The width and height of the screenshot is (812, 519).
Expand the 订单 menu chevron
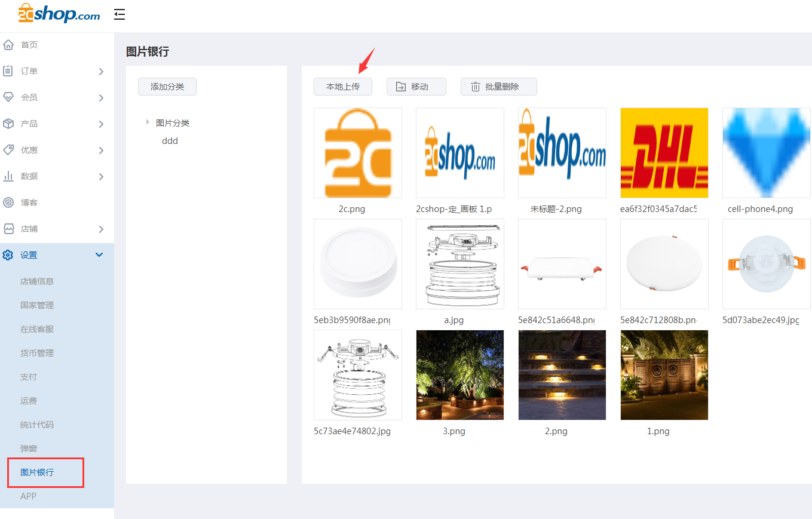[101, 72]
